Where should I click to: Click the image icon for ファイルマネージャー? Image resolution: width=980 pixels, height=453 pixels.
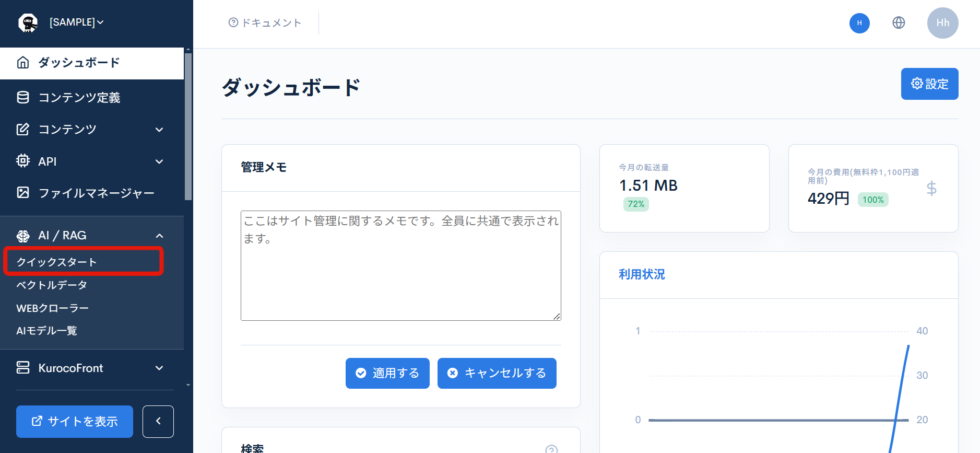coord(23,193)
